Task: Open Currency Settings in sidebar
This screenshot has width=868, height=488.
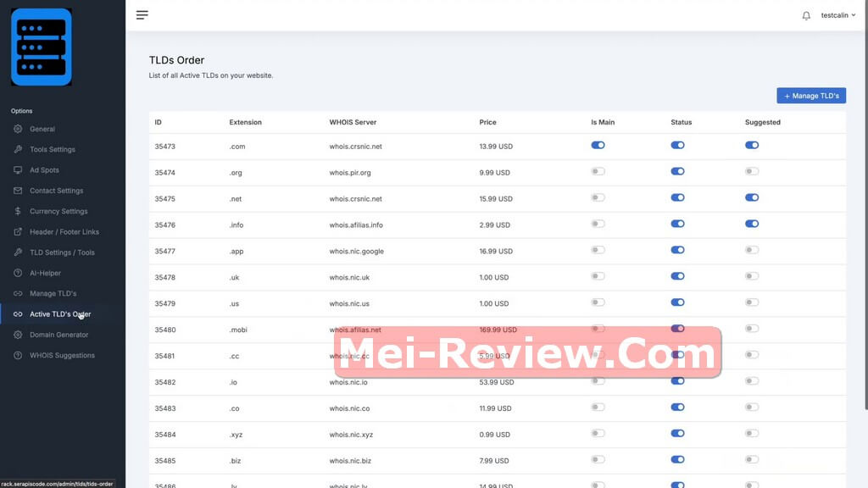Action: click(x=58, y=211)
